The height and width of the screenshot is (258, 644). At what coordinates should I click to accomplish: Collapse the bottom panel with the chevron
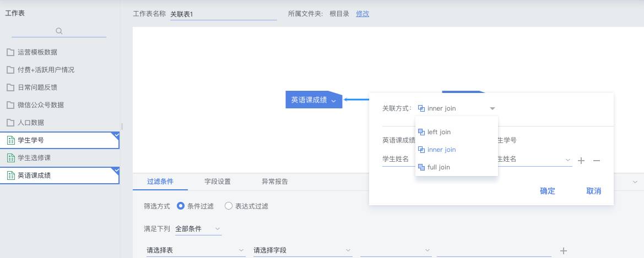click(x=635, y=182)
